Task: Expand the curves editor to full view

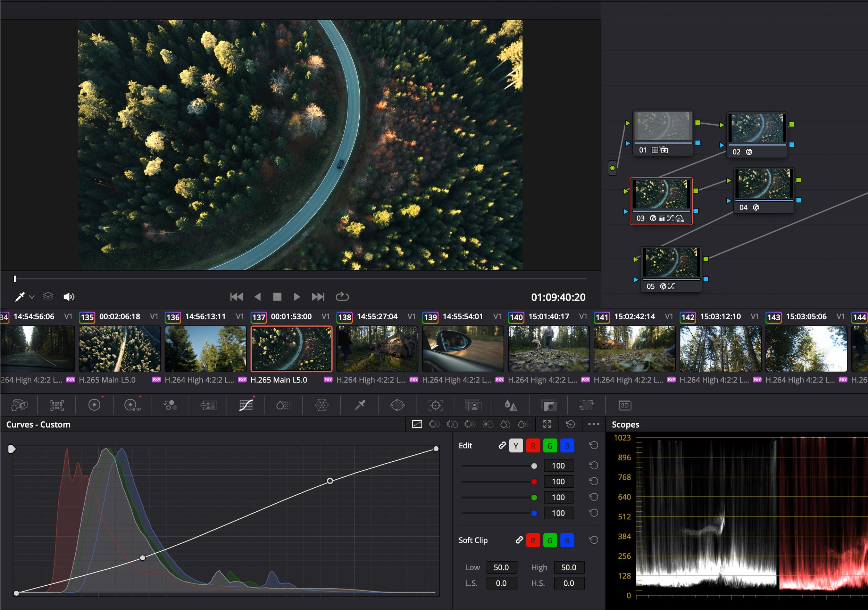Action: tap(547, 424)
